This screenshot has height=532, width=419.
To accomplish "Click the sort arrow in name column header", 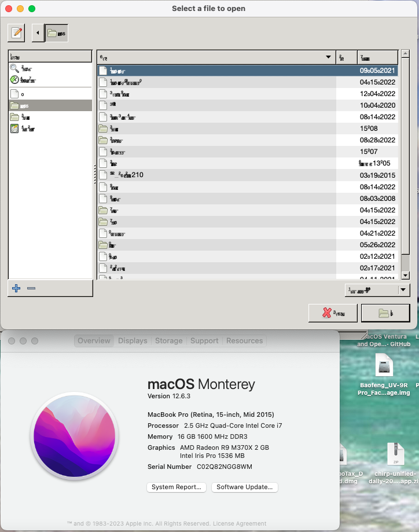I will point(328,57).
